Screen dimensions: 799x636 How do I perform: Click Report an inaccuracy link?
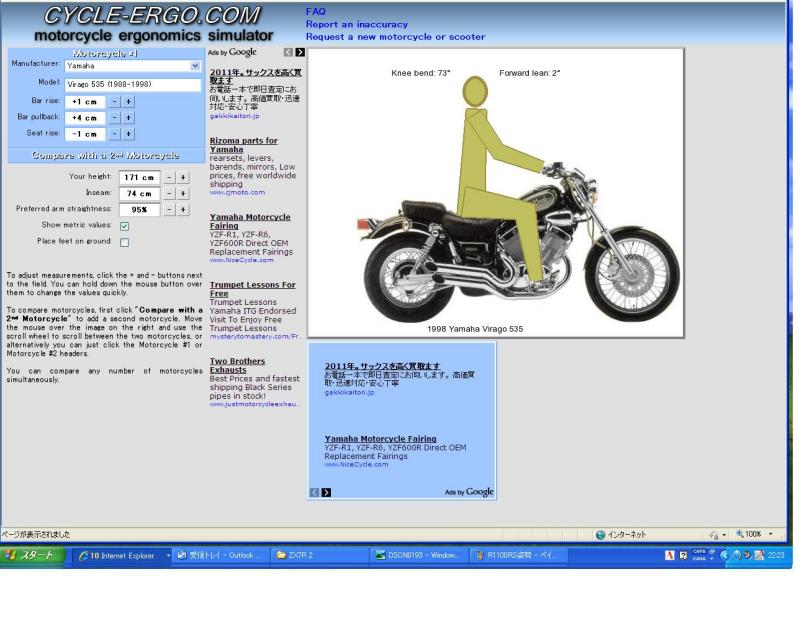pyautogui.click(x=358, y=24)
